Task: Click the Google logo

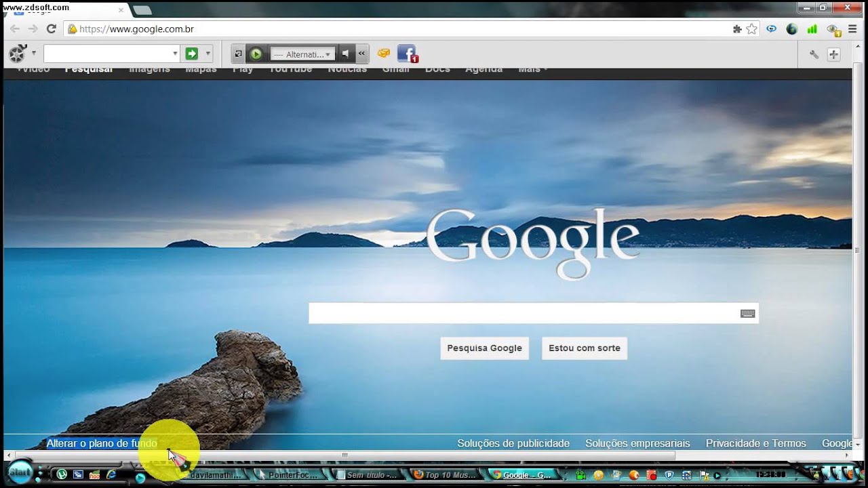Action: coord(533,243)
